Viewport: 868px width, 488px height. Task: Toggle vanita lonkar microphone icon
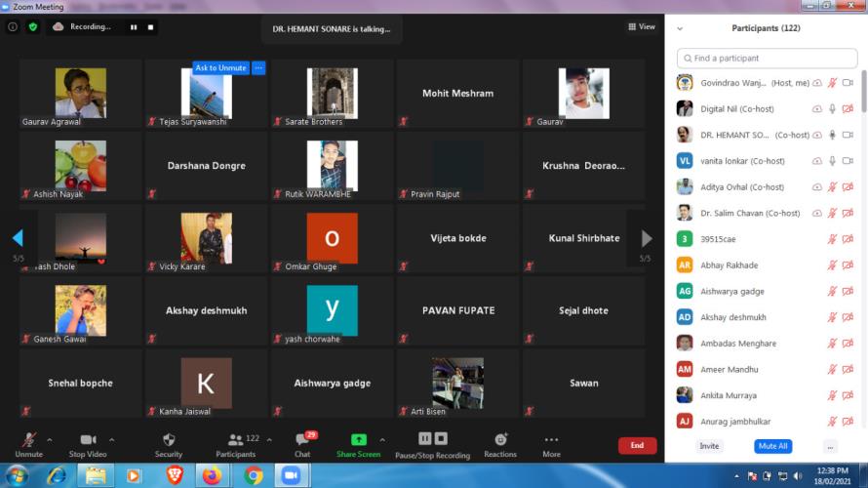(832, 161)
